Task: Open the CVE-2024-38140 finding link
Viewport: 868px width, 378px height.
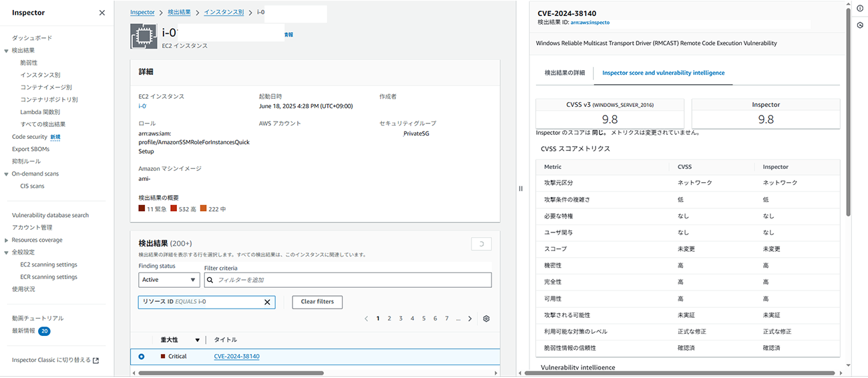Action: (x=236, y=357)
